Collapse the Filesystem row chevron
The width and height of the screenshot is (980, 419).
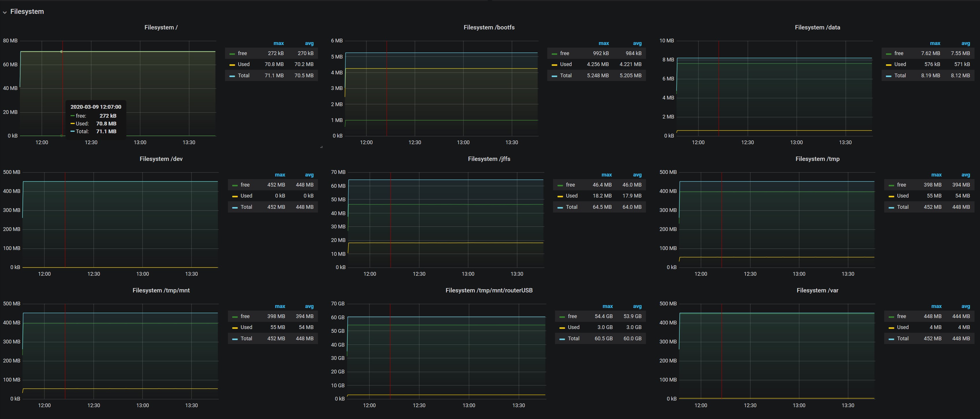pyautogui.click(x=5, y=12)
